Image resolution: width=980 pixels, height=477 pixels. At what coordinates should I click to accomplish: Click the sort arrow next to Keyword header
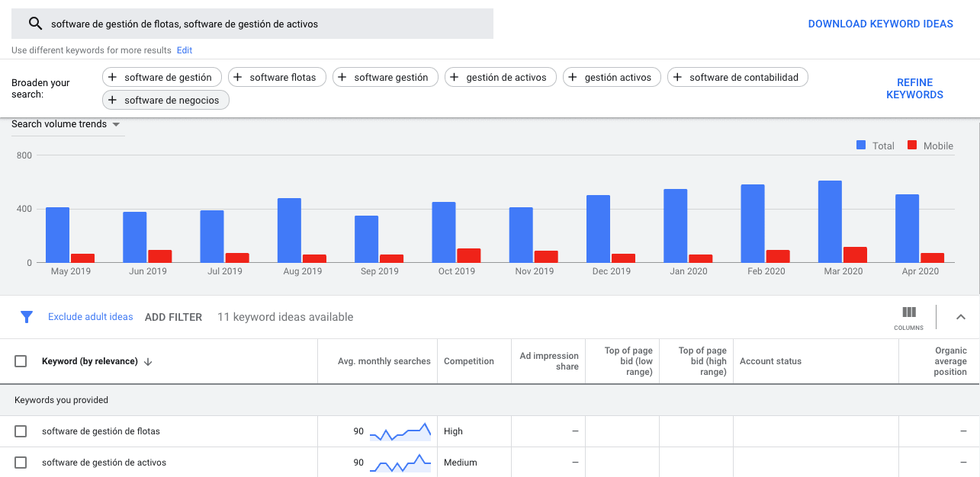pos(148,362)
